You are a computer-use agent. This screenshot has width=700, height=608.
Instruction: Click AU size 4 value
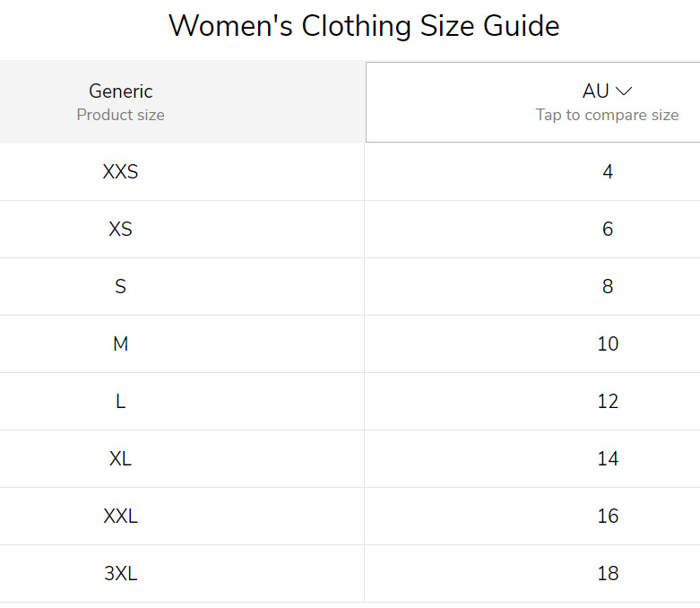coord(608,172)
